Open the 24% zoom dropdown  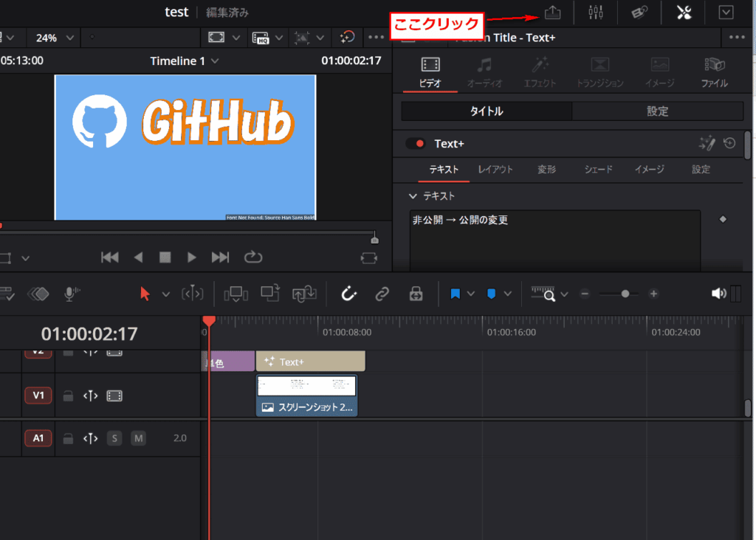pyautogui.click(x=54, y=37)
